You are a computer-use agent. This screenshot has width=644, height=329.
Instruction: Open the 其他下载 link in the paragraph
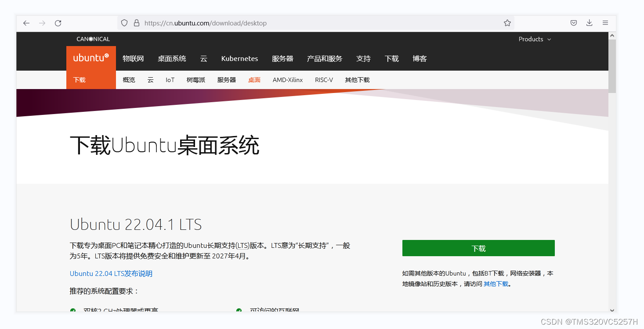496,284
